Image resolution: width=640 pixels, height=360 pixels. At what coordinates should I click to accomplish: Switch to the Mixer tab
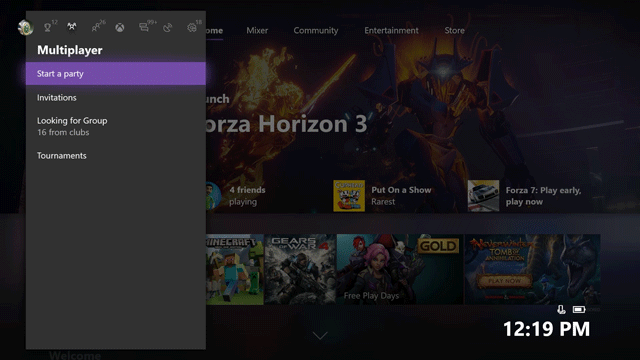(257, 31)
